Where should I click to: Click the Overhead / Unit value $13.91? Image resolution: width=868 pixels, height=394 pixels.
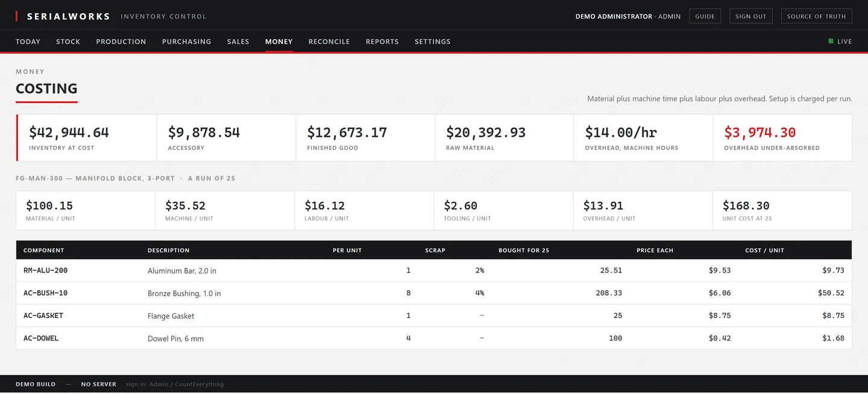(603, 205)
